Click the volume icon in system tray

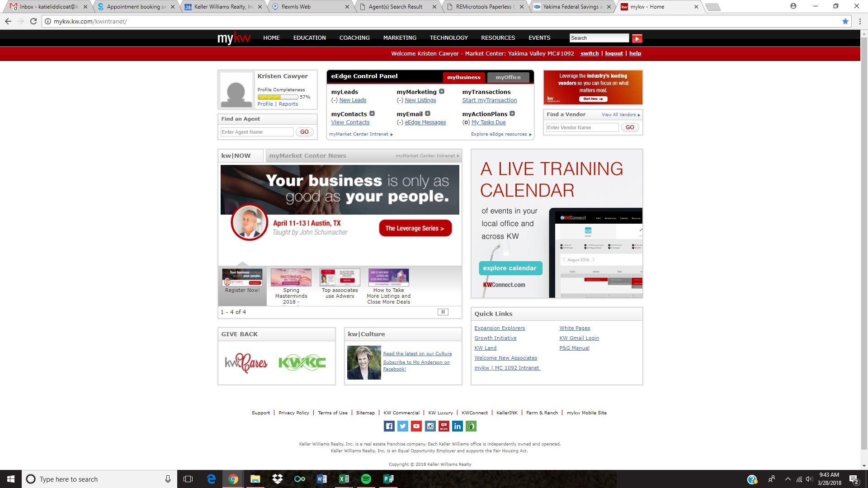pos(809,479)
